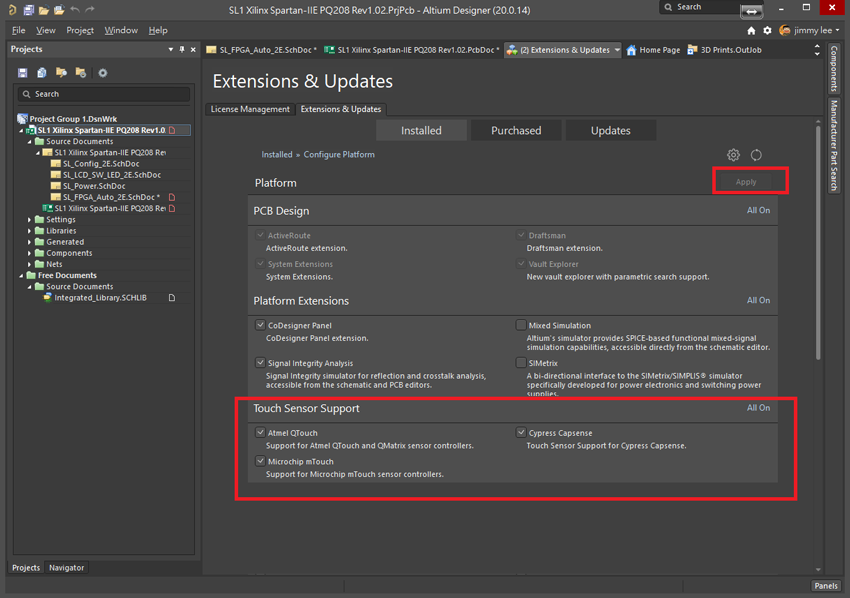Viewport: 850px width, 598px height.
Task: Toggle Signal Integrity Analysis checkbox
Action: (x=260, y=363)
